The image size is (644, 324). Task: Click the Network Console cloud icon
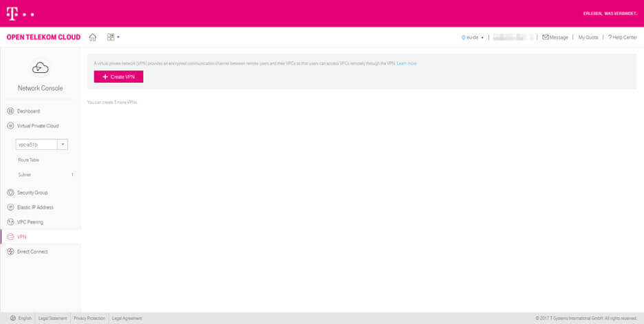[x=40, y=67]
